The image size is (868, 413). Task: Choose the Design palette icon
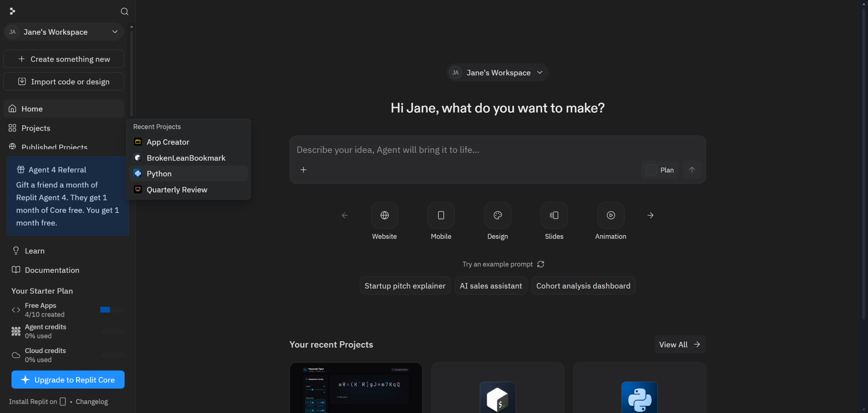(x=497, y=215)
